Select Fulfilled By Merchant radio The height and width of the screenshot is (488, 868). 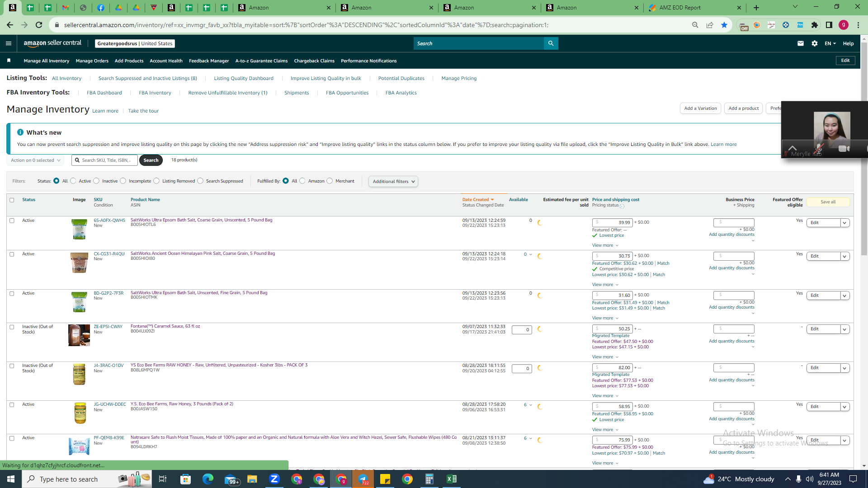point(330,181)
